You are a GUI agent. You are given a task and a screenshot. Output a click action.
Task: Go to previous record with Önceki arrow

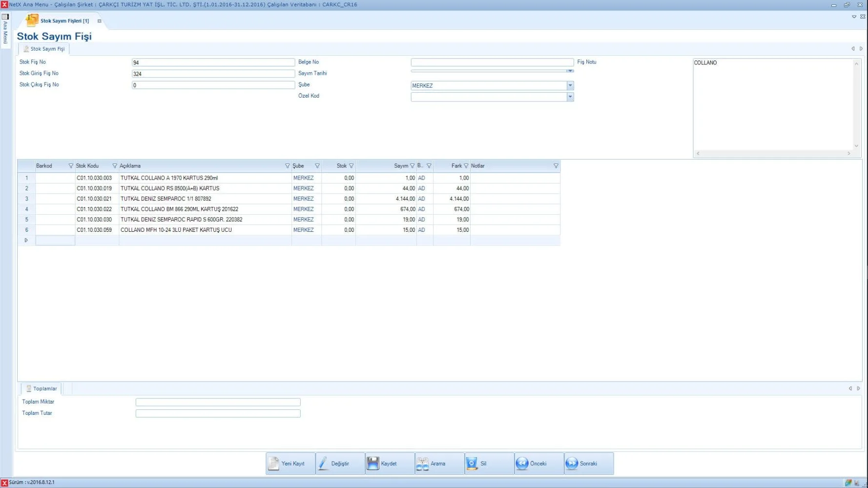point(522,463)
